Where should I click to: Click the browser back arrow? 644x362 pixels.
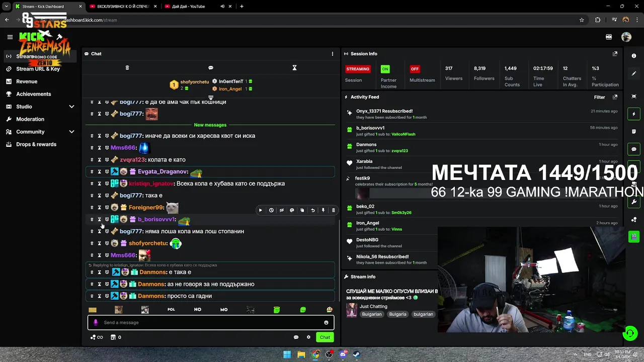click(x=7, y=20)
